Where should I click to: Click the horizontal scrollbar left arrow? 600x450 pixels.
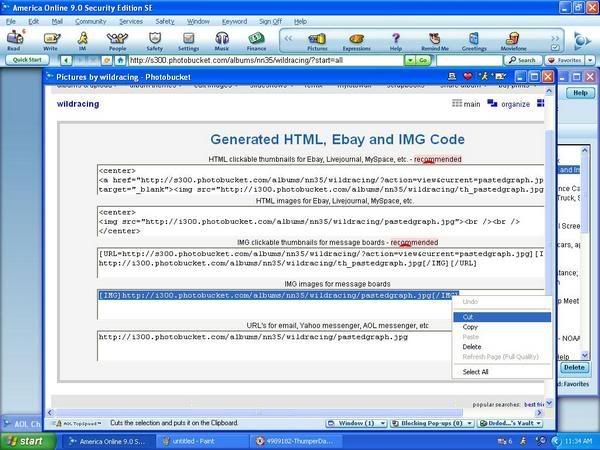coord(50,412)
